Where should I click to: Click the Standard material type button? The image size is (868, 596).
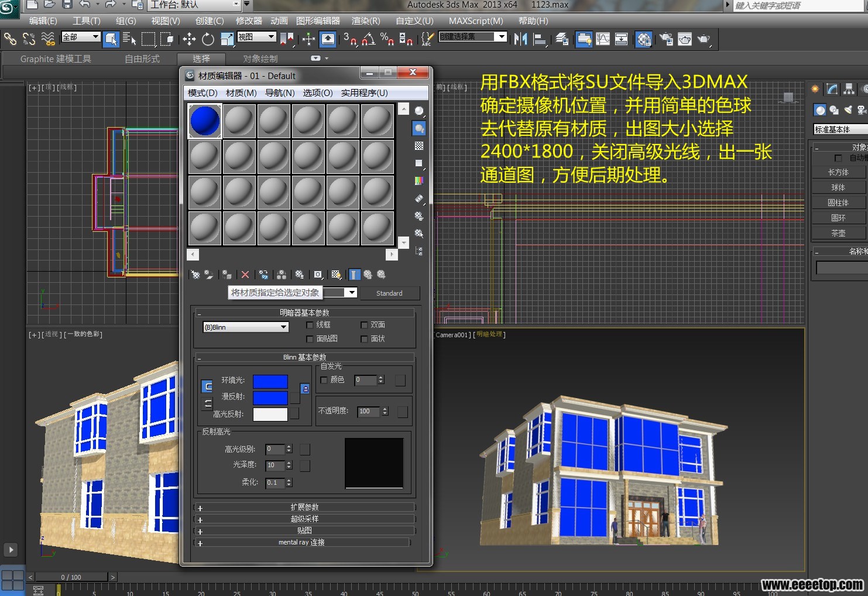(389, 293)
